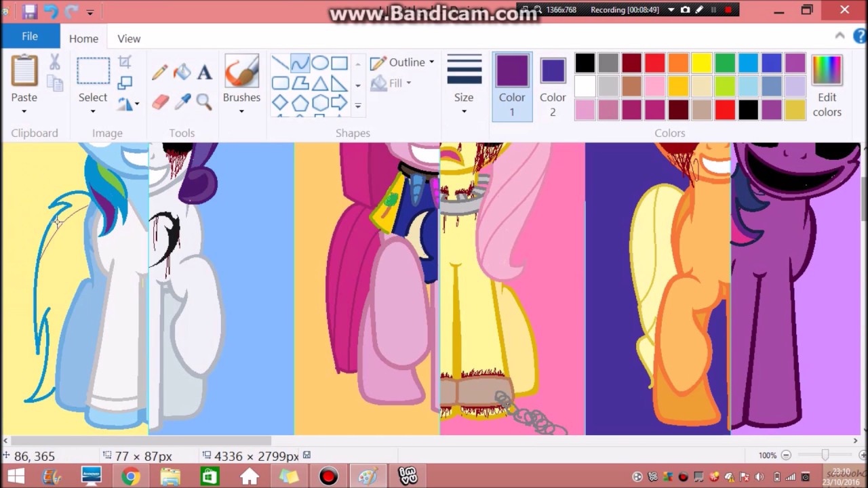Stop Bandicam recording with red button

pos(728,10)
